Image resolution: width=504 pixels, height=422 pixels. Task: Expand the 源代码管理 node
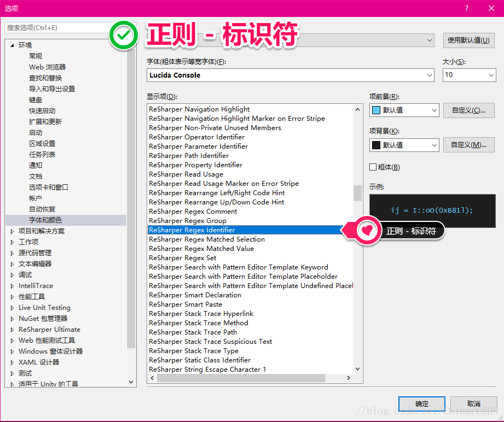pyautogui.click(x=12, y=253)
